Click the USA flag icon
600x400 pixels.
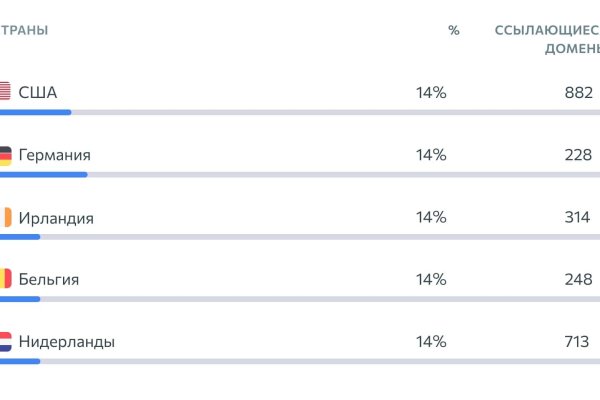5,93
